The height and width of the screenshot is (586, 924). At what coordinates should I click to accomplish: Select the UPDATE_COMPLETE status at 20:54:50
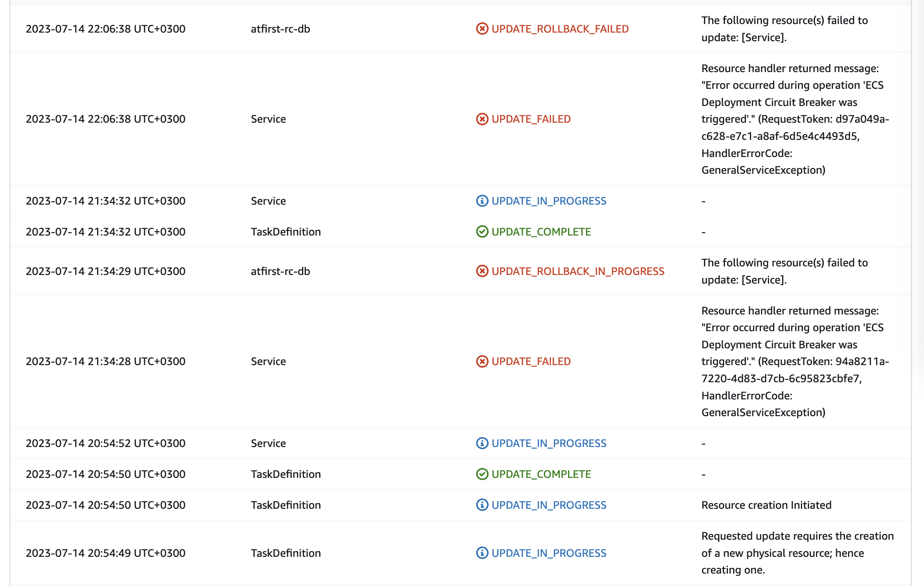click(541, 474)
